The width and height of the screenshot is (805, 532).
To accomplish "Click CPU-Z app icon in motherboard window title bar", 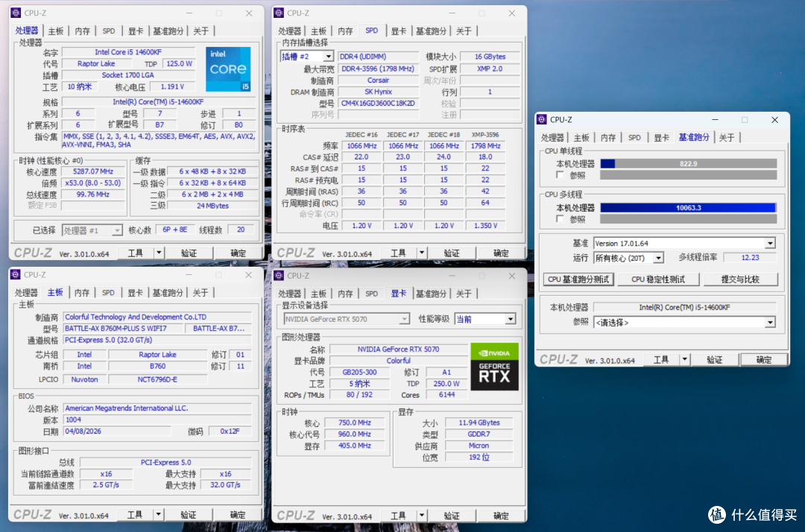I will [16, 274].
